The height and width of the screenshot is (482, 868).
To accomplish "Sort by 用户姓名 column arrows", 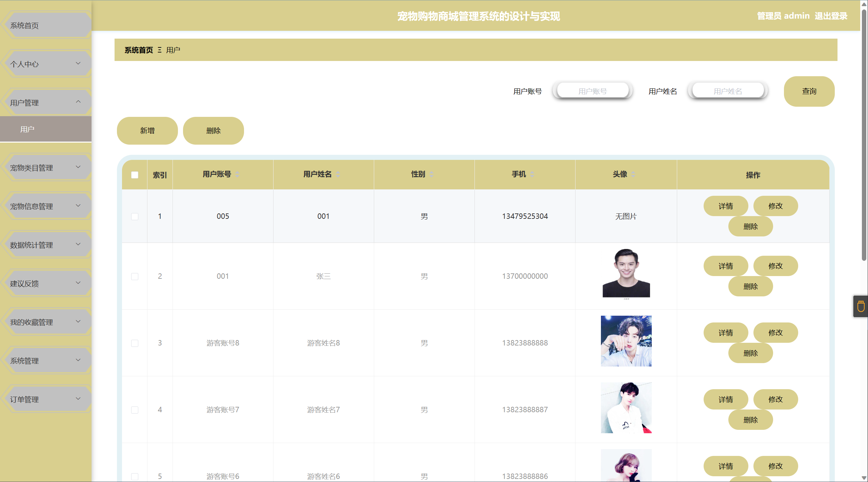I will tap(338, 174).
